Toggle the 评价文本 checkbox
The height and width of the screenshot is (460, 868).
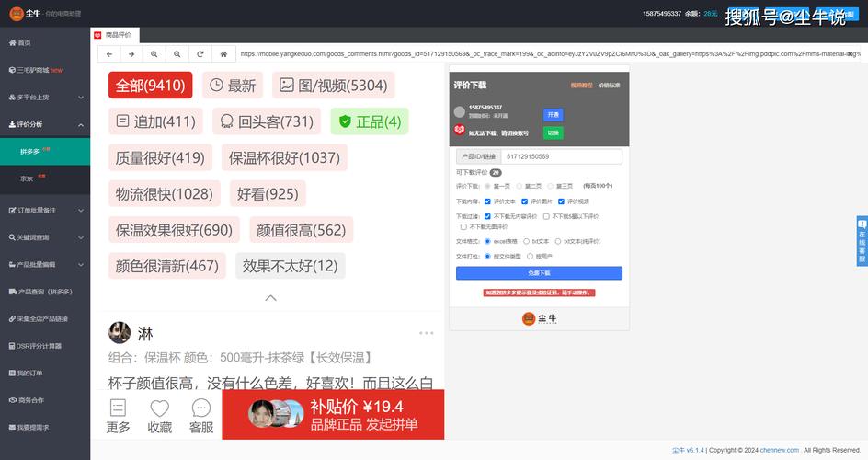point(487,201)
